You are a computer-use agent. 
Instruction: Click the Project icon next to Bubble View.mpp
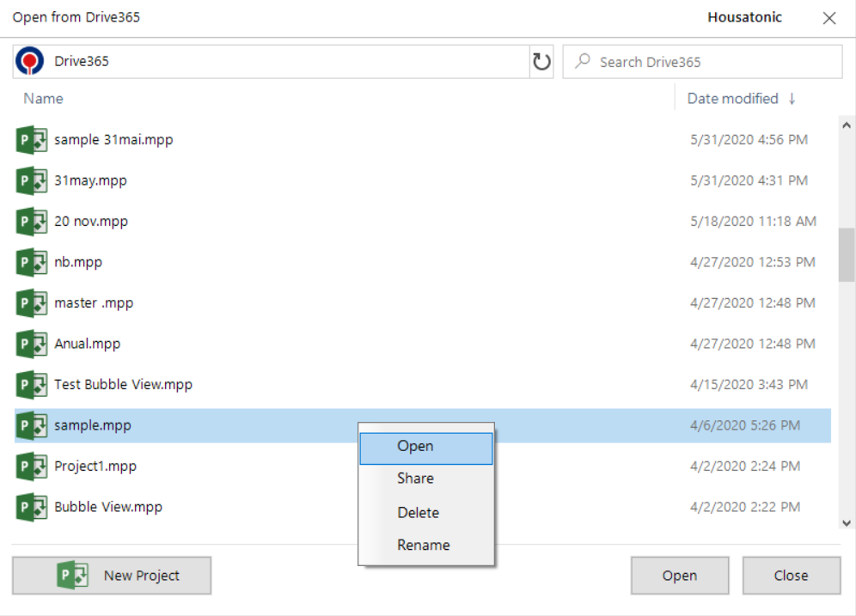(31, 507)
